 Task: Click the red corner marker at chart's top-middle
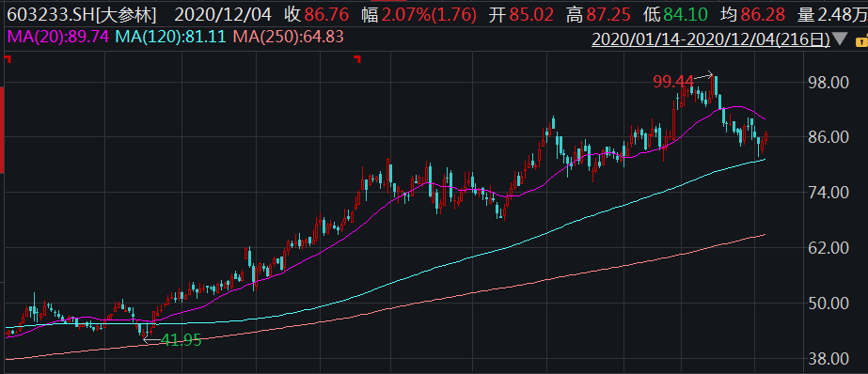point(357,58)
